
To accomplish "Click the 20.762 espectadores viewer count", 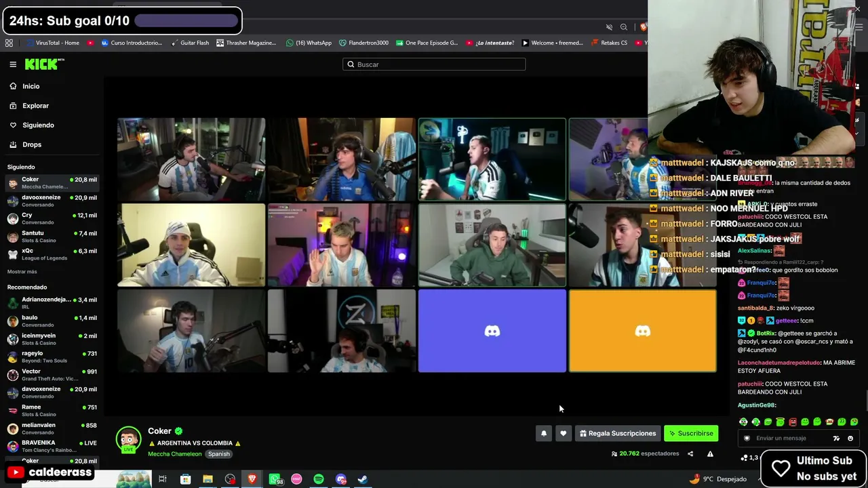I will (645, 454).
